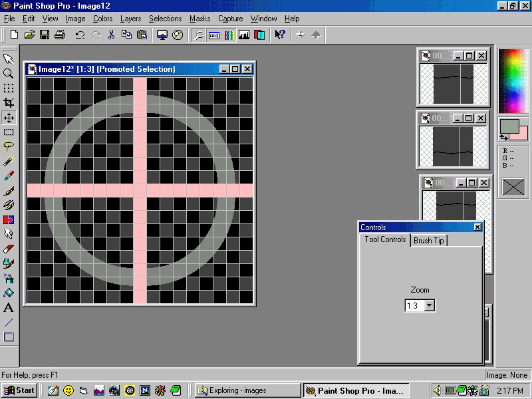Swap foreground and background colors

click(x=503, y=137)
